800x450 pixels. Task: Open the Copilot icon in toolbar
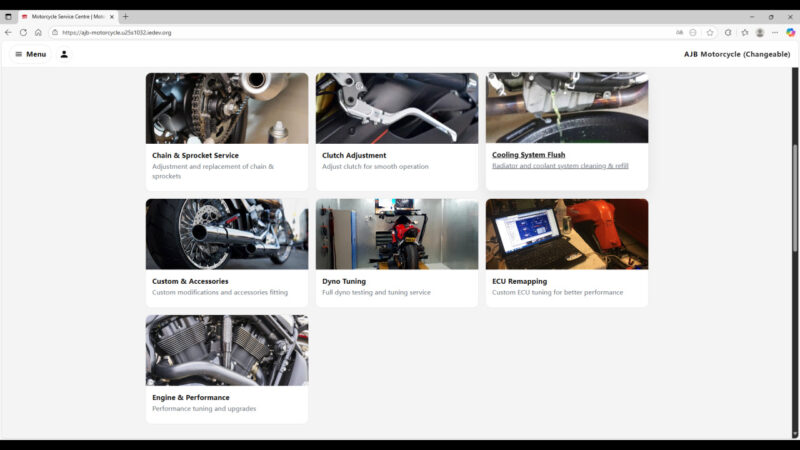790,32
